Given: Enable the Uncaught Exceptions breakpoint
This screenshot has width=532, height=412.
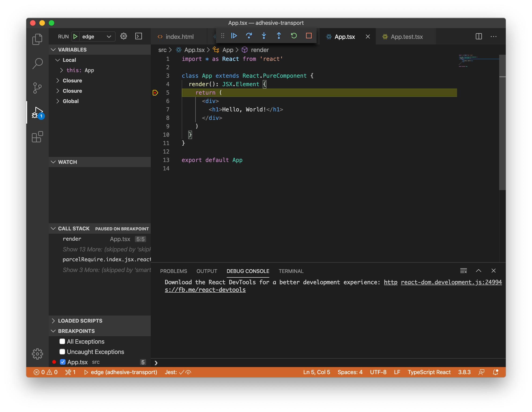Looking at the screenshot, I should [63, 352].
